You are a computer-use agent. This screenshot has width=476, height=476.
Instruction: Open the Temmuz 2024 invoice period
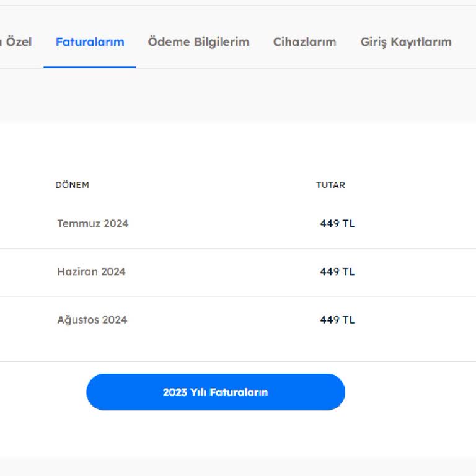pos(93,224)
